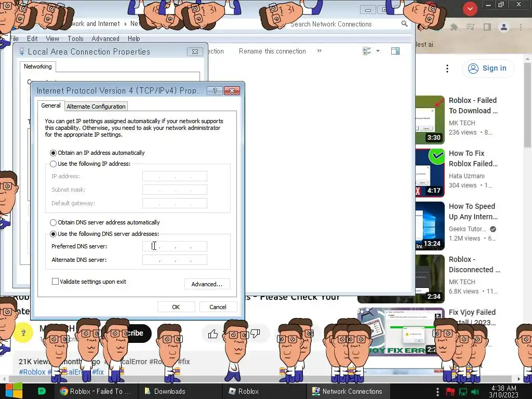The height and width of the screenshot is (399, 532).
Task: Switch to Chrome Roblox - Failed To taskbar item
Action: tap(96, 391)
